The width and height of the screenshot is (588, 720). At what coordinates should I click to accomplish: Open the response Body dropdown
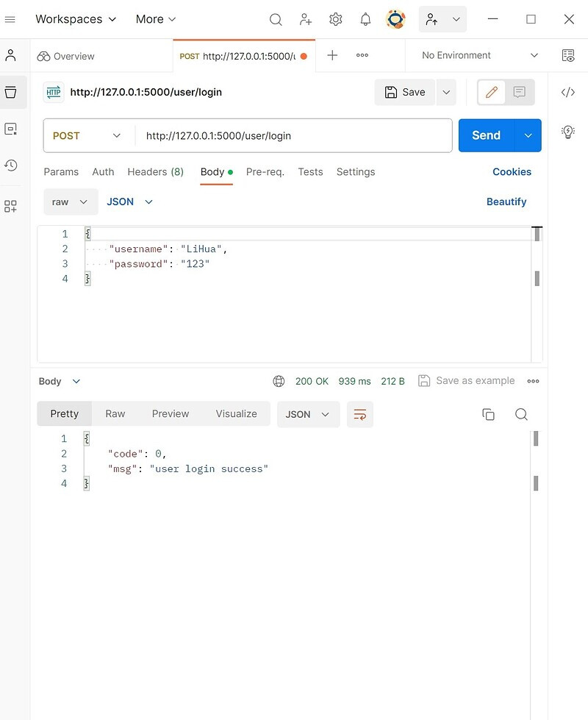pyautogui.click(x=60, y=381)
